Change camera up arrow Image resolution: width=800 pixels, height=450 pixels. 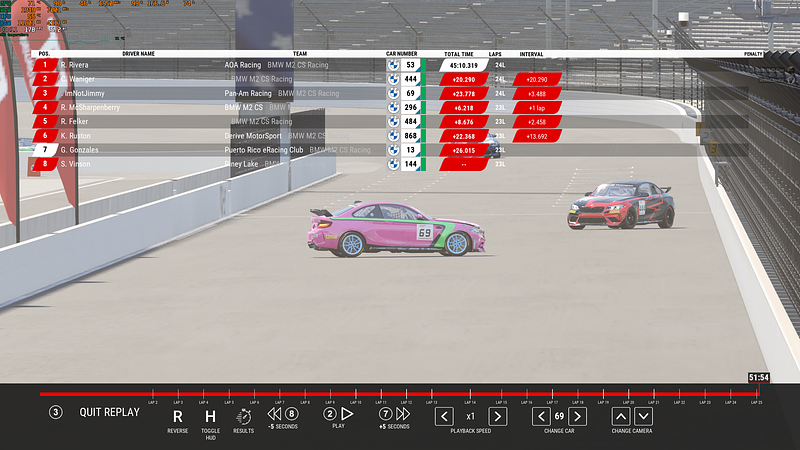(x=621, y=416)
